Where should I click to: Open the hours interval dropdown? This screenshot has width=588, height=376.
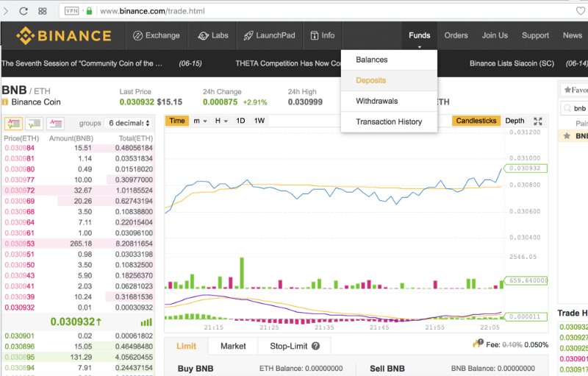point(221,121)
